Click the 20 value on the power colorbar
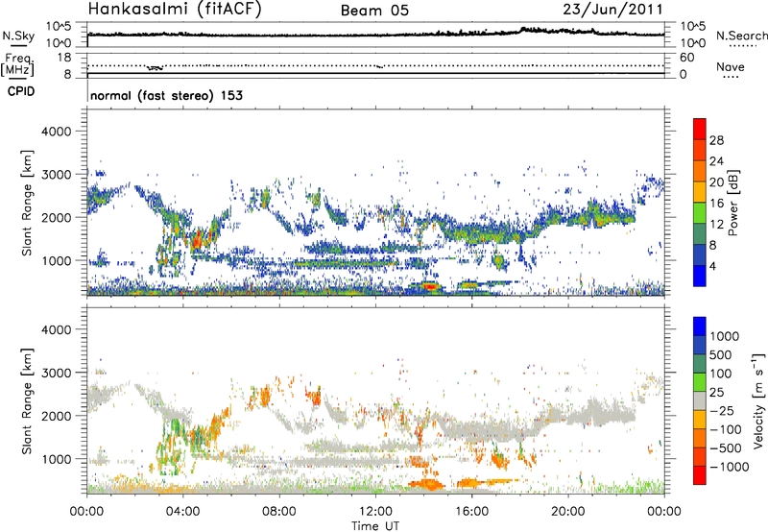Viewport: 768px width, 532px height. click(716, 182)
